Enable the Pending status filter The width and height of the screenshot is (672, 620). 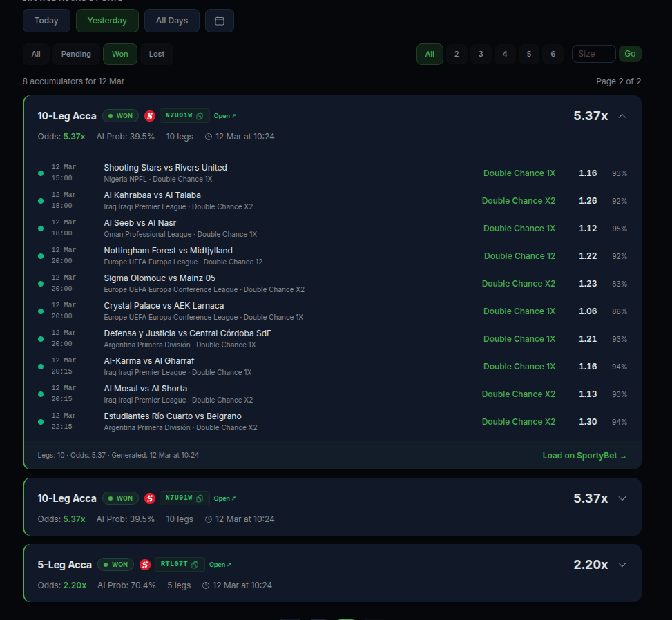[x=75, y=54]
